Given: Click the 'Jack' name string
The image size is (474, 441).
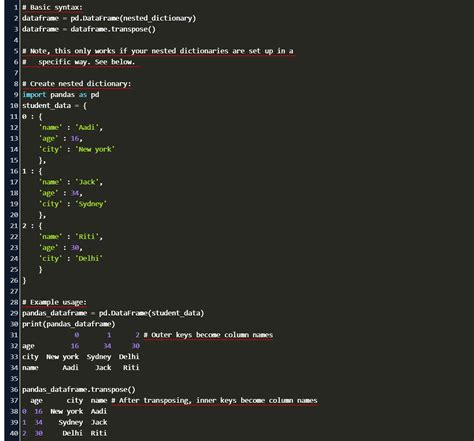Looking at the screenshot, I should [87, 182].
